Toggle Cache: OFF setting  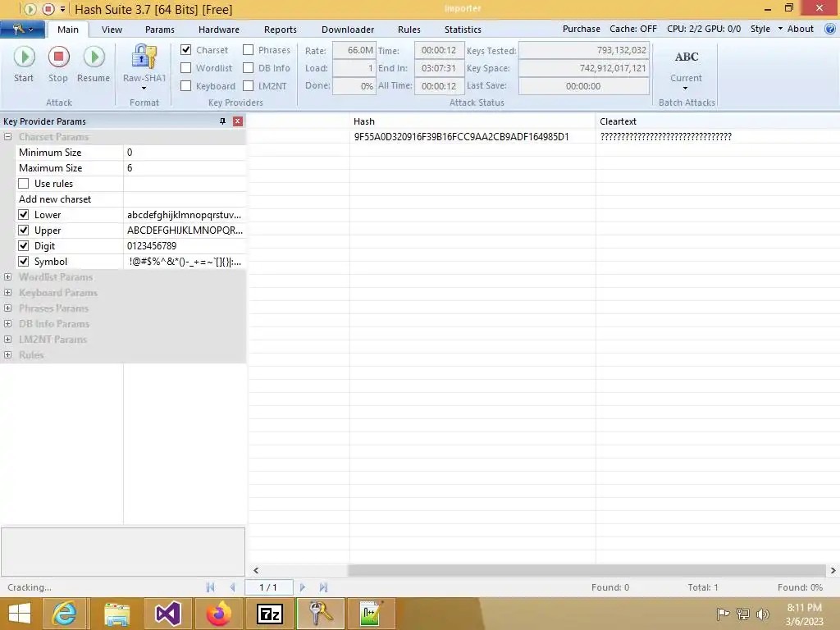point(633,29)
